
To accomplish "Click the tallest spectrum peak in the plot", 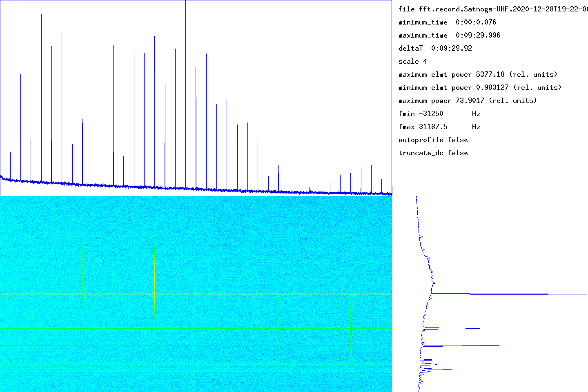I will coord(186,94).
